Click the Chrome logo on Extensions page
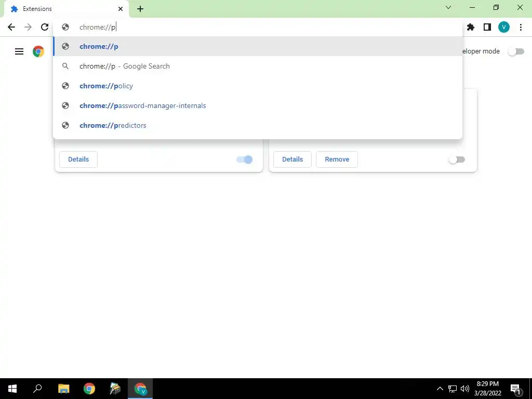532x399 pixels. click(x=38, y=51)
